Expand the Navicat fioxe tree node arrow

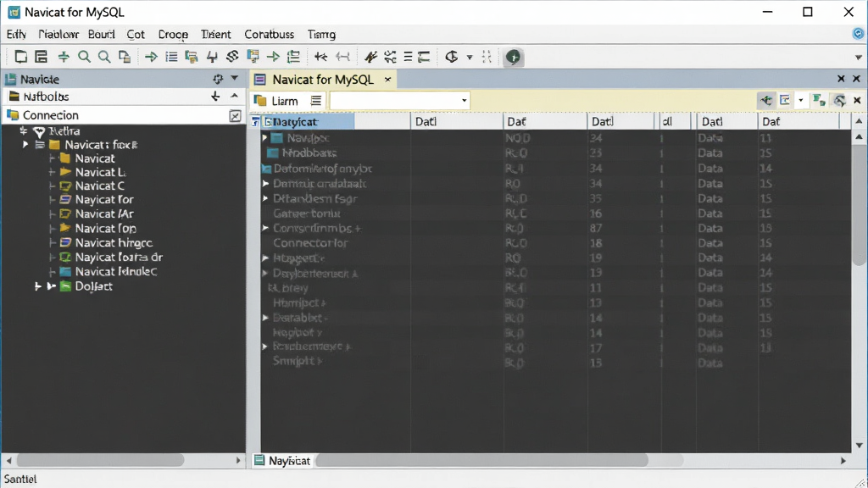click(25, 144)
